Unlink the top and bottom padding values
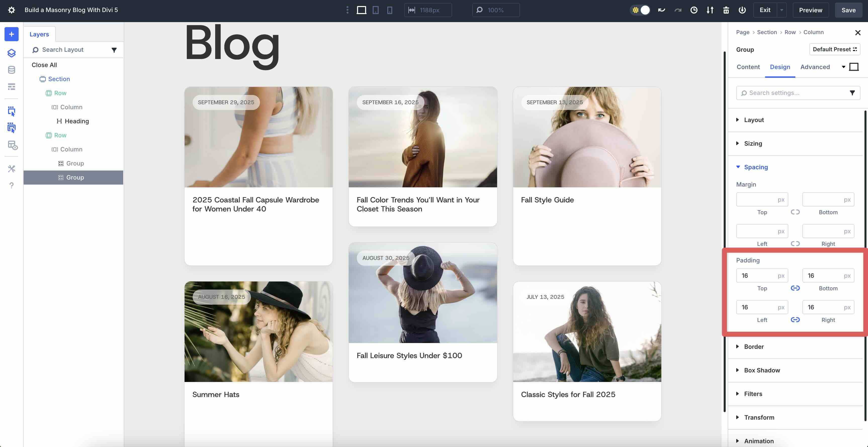 (795, 288)
